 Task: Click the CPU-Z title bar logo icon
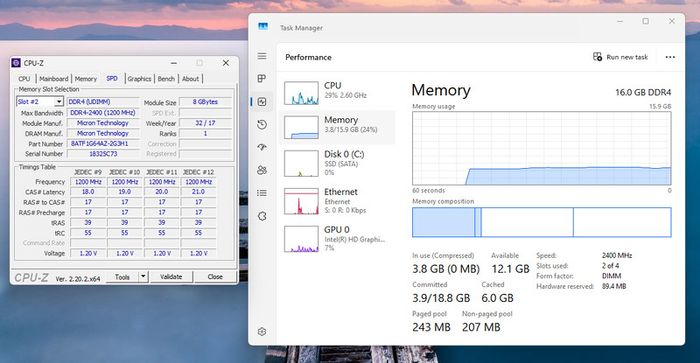[x=16, y=63]
